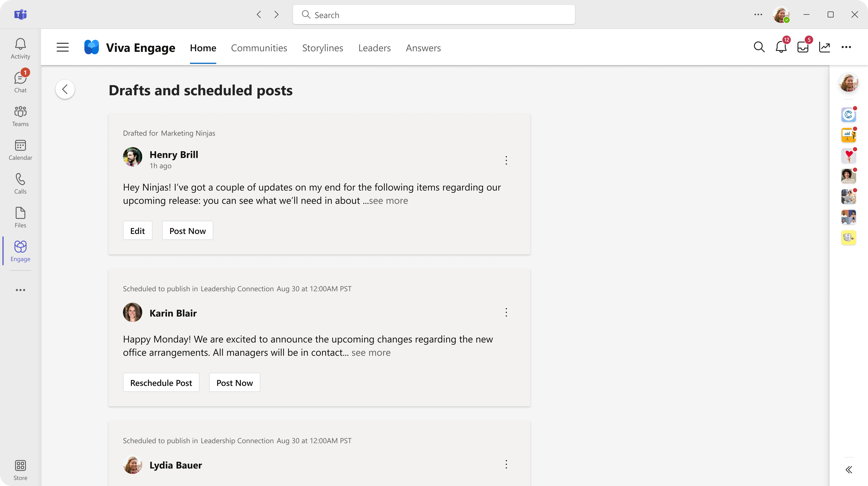
Task: Open the Teams Chat sidebar icon
Action: pos(20,82)
